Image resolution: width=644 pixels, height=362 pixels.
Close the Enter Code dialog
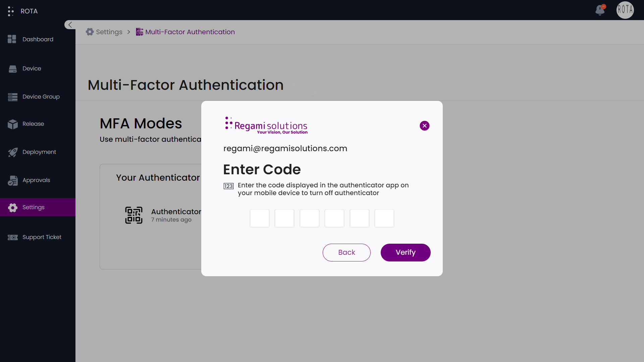425,126
